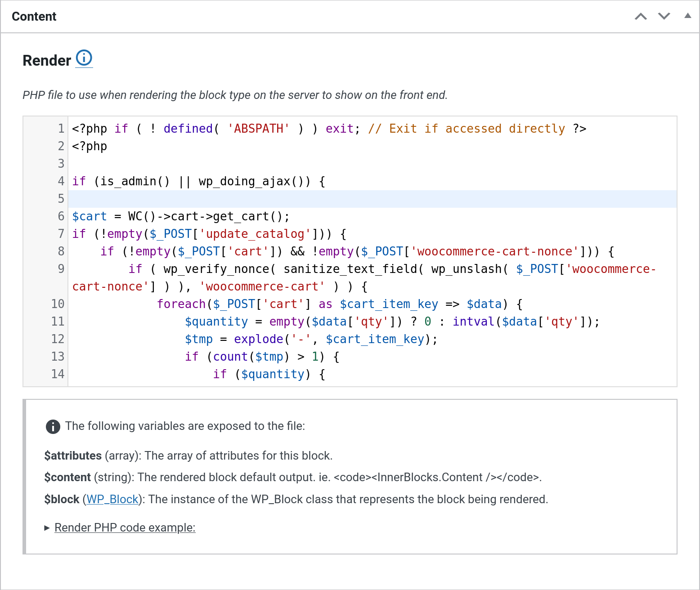The height and width of the screenshot is (590, 700).
Task: Open the WP_Block documentation link
Action: [x=112, y=499]
